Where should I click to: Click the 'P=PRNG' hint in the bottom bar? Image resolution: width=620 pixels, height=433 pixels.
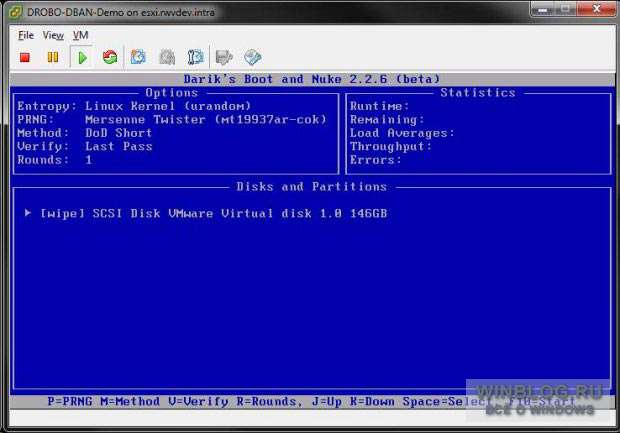click(x=70, y=401)
